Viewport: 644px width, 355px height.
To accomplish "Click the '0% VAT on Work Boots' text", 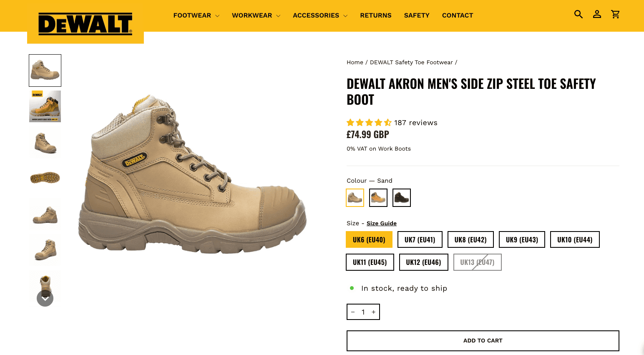I will (x=379, y=149).
